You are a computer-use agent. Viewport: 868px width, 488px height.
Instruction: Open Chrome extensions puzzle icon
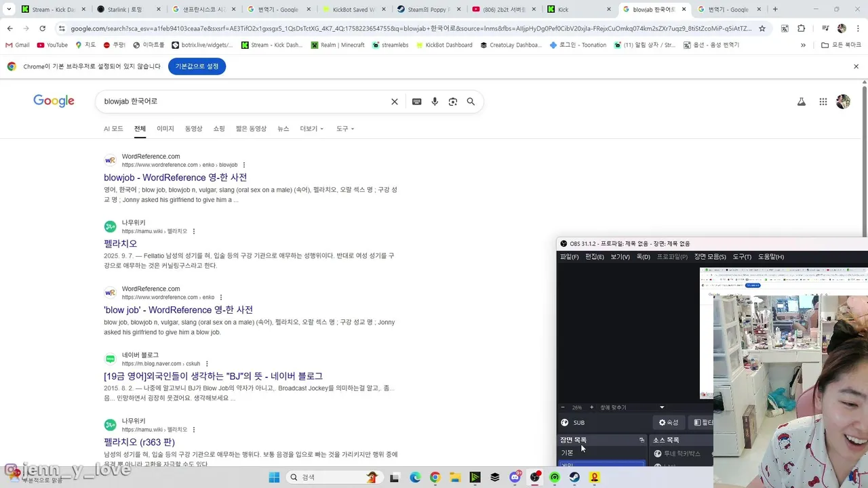(x=802, y=28)
